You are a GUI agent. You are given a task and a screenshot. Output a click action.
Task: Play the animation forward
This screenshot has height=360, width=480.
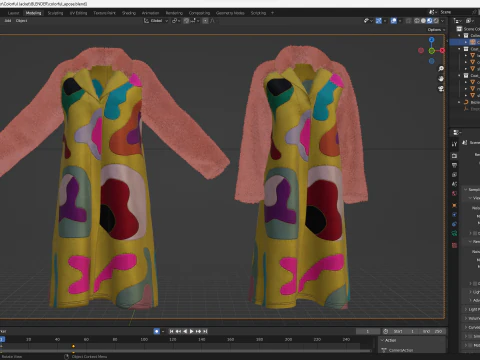click(x=192, y=331)
